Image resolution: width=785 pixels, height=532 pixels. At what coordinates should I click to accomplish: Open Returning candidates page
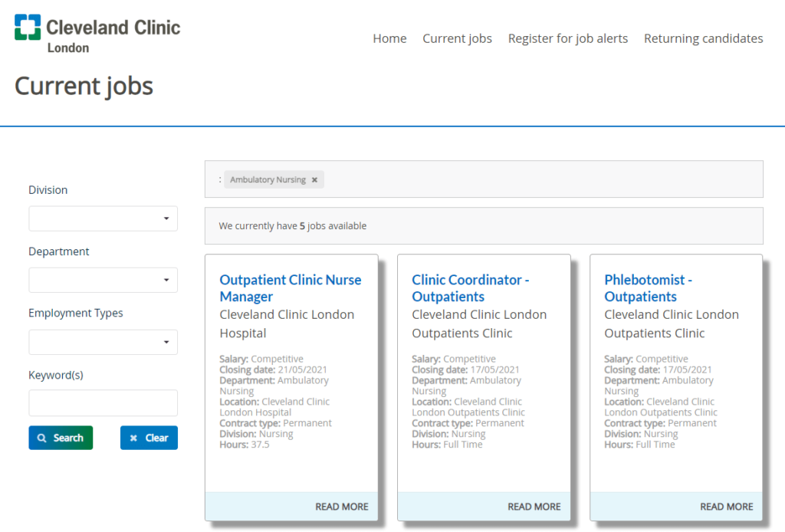(x=704, y=38)
